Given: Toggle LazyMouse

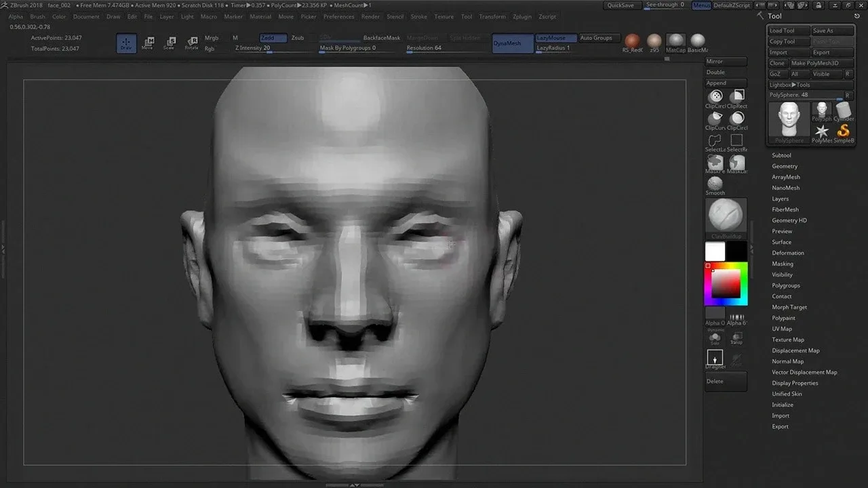Looking at the screenshot, I should pos(556,38).
